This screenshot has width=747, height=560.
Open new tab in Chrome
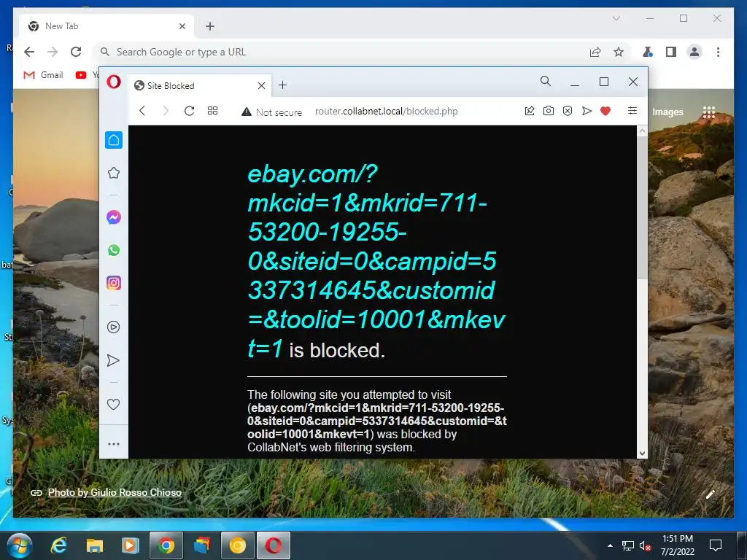coord(210,26)
